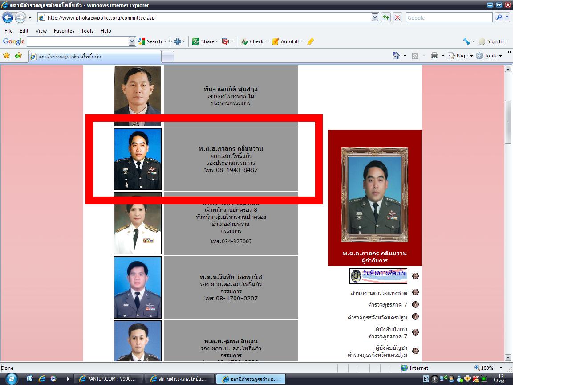Screen dimensions: 588x385
Task: Launch Windows Media Player from Quick Launch
Action: [x=53, y=379]
